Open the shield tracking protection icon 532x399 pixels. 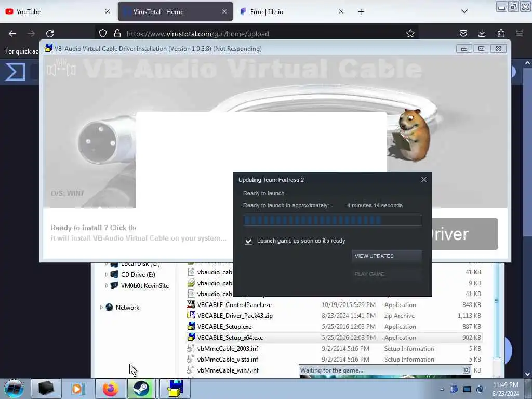tap(103, 34)
